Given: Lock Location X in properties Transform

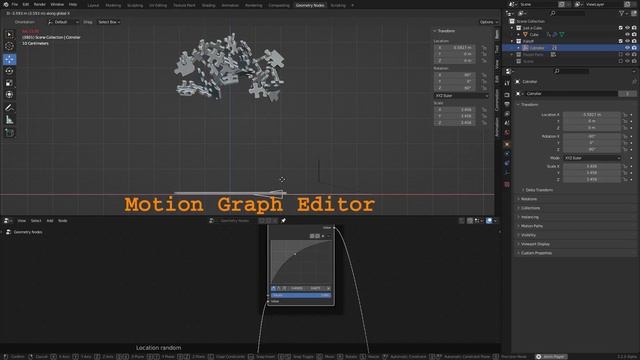Looking at the screenshot, I should [625, 115].
